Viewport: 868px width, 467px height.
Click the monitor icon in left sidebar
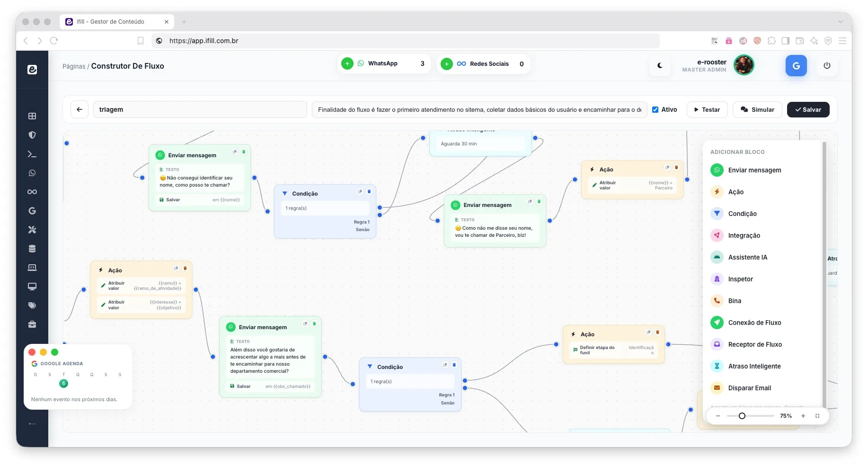coord(32,287)
